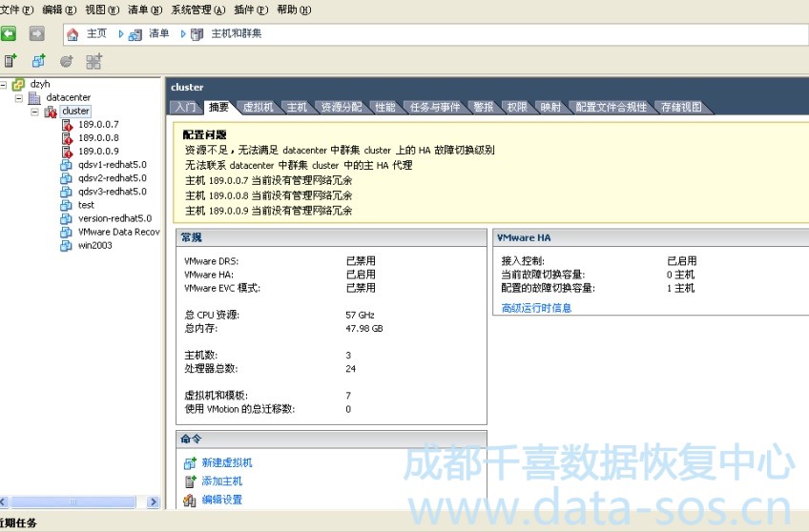
Task: Switch to the 映射 tab
Action: (x=550, y=107)
